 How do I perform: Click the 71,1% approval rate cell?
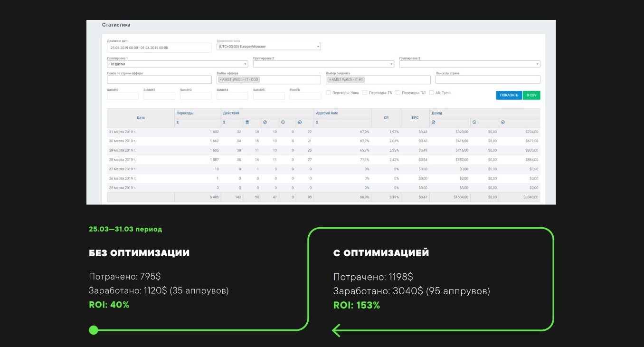[365, 160]
